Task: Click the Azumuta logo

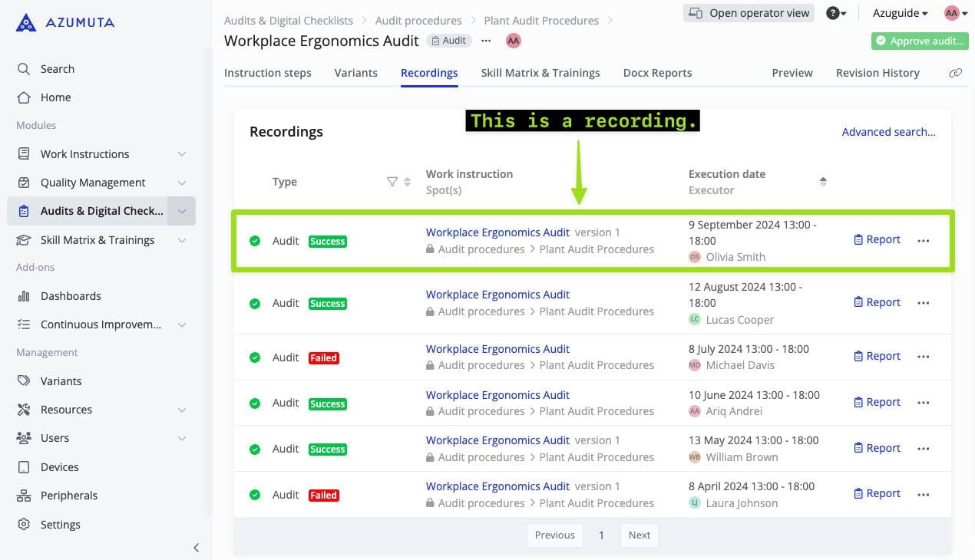Action: pos(64,23)
